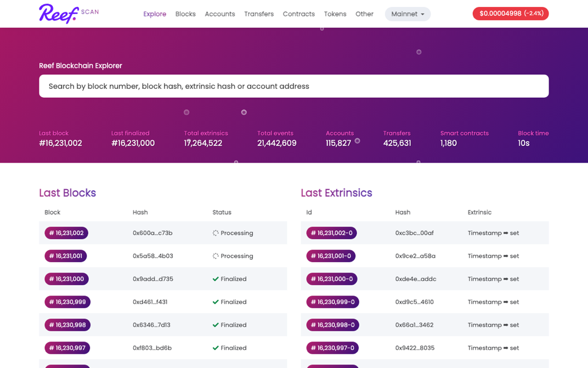The height and width of the screenshot is (368, 588).
Task: Open block # 16,231,002 badge
Action: click(x=66, y=233)
